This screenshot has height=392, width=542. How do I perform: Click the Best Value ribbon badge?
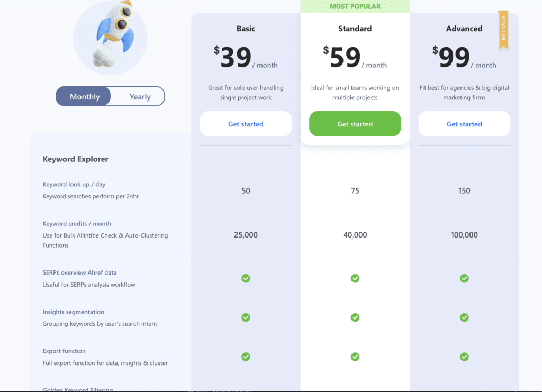503,30
